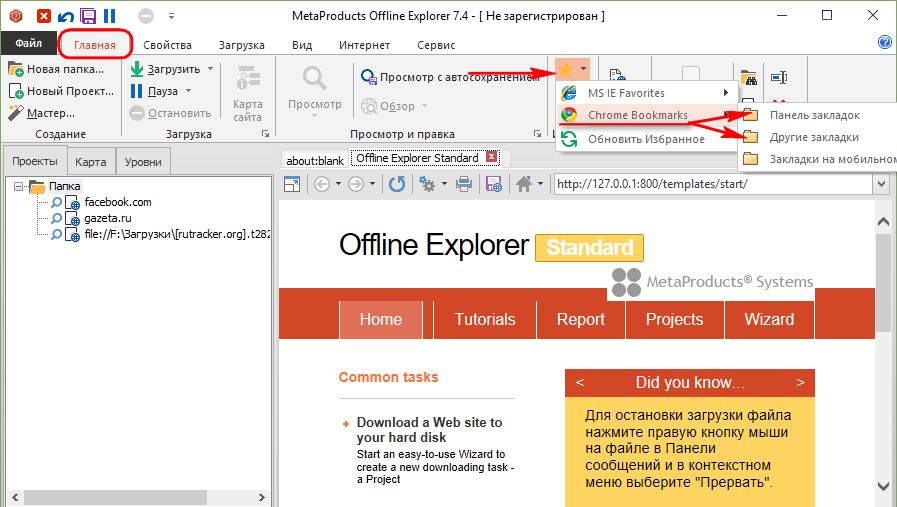This screenshot has height=507, width=897.
Task: Click the Остановить button
Action: (170, 113)
